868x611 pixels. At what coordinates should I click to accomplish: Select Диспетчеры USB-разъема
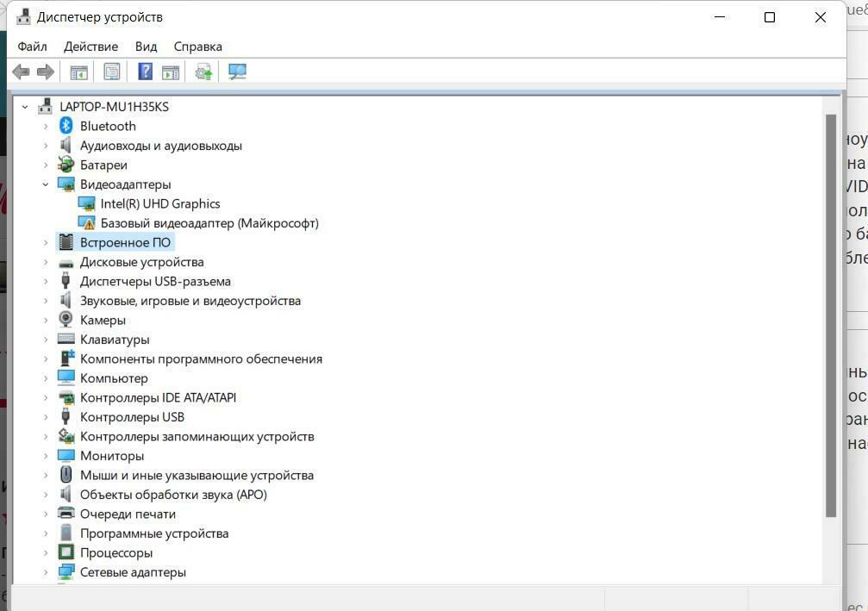click(155, 281)
